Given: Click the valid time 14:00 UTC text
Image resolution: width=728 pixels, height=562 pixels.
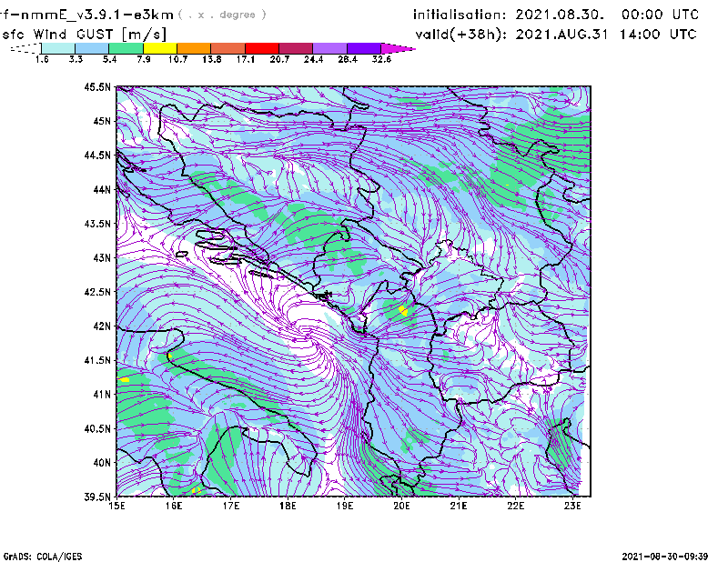Looking at the screenshot, I should (x=658, y=35).
